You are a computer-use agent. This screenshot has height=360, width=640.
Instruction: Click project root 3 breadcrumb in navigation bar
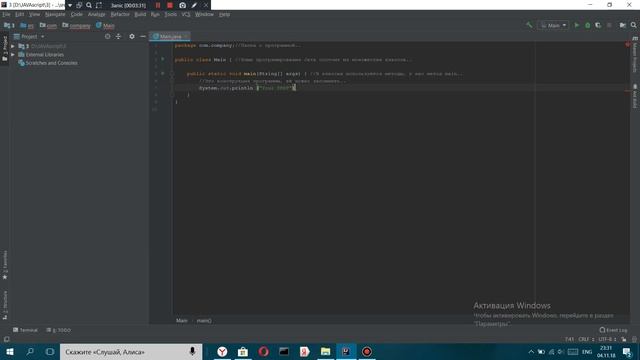point(9,25)
